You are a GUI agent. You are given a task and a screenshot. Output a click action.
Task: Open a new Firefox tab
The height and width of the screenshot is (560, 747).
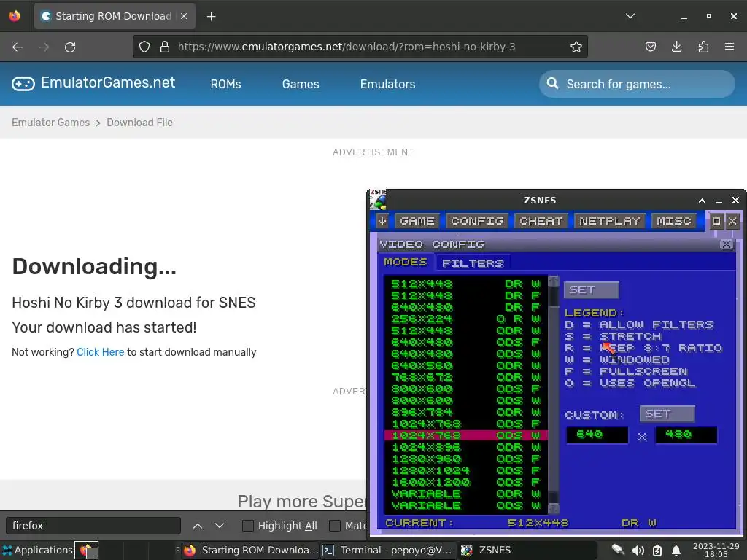coord(211,17)
